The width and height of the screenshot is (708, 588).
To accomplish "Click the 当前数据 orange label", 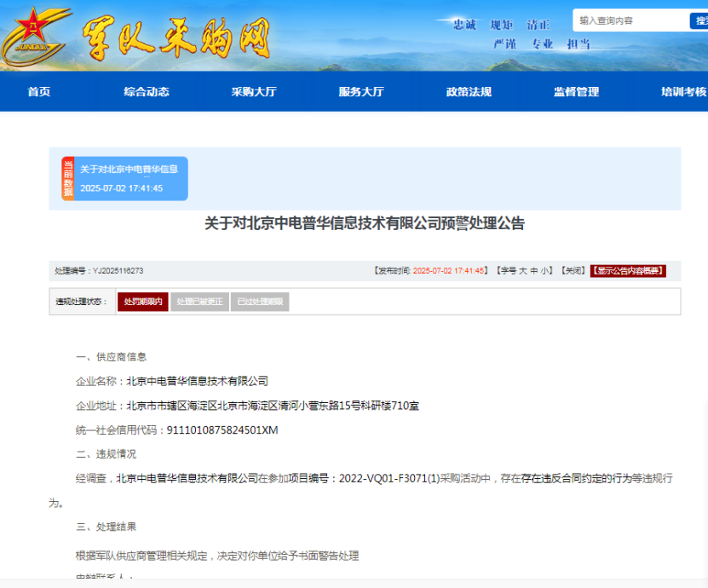I will [x=68, y=178].
